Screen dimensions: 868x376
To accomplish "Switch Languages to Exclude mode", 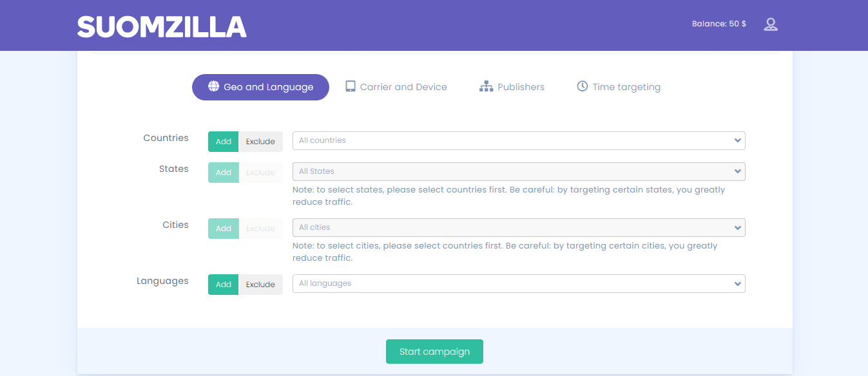I will [260, 285].
